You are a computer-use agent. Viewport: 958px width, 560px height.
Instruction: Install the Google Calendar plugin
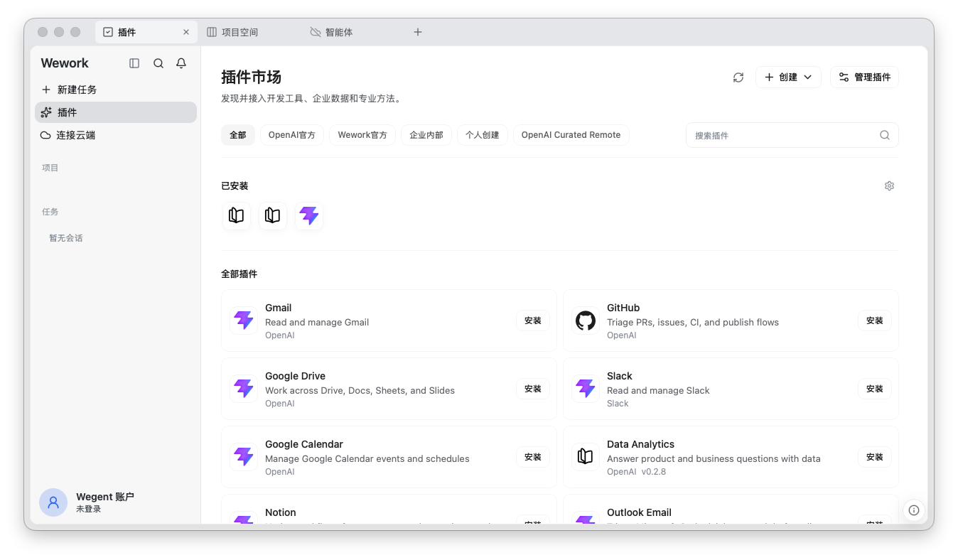click(533, 457)
